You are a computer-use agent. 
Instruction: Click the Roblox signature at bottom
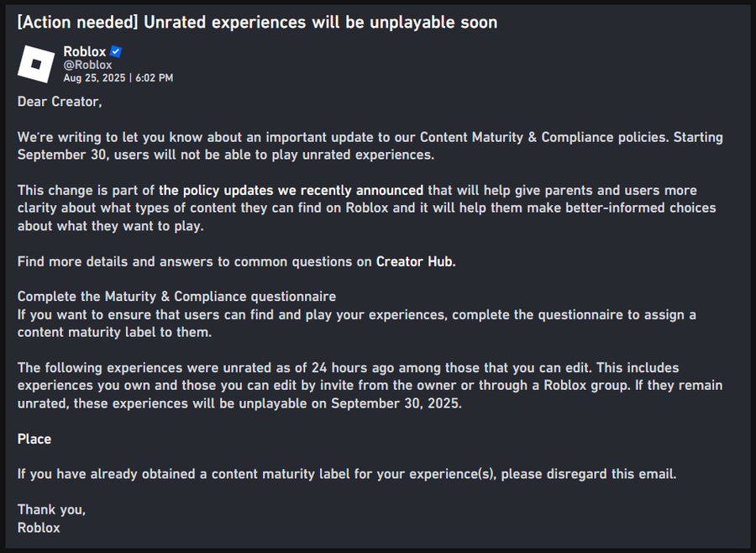click(x=39, y=528)
